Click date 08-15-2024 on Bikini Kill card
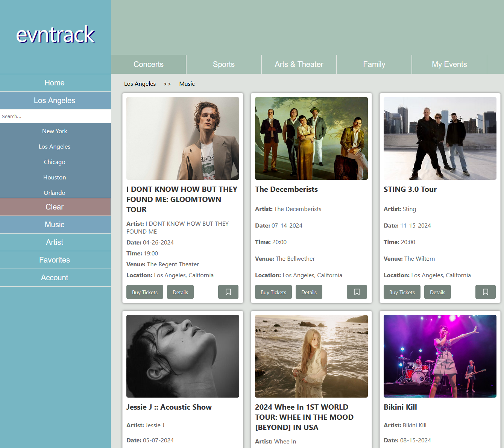The image size is (504, 448). click(416, 440)
